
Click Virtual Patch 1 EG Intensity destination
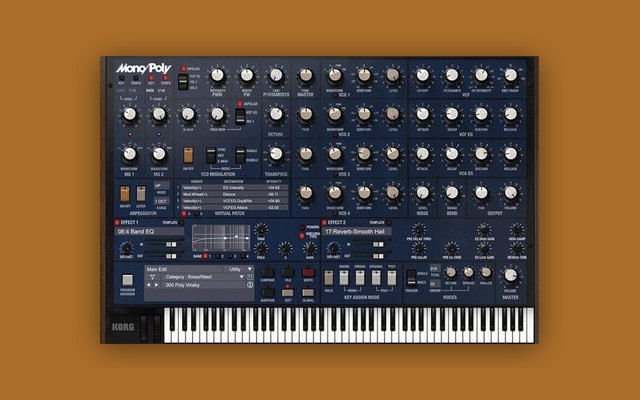tap(233, 188)
